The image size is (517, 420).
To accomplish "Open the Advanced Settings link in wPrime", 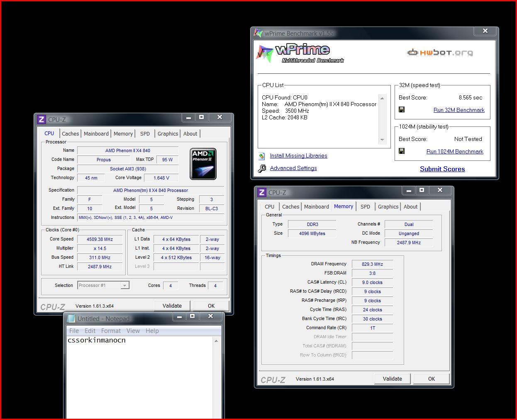I will click(x=293, y=168).
